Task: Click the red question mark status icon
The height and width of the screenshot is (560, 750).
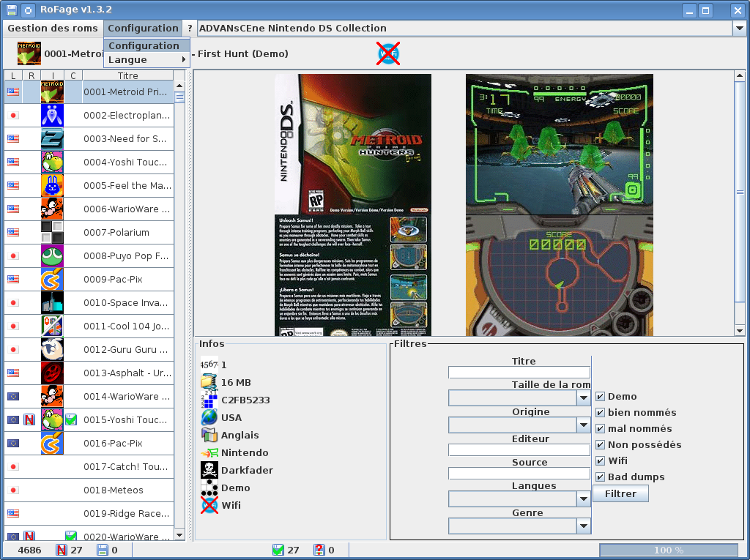Action: coord(319,550)
